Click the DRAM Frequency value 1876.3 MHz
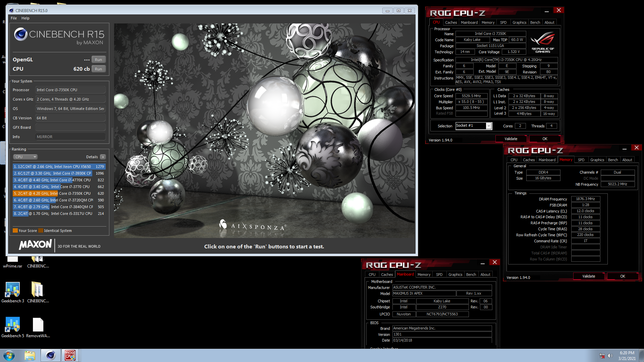The image size is (644, 362). coord(585,199)
